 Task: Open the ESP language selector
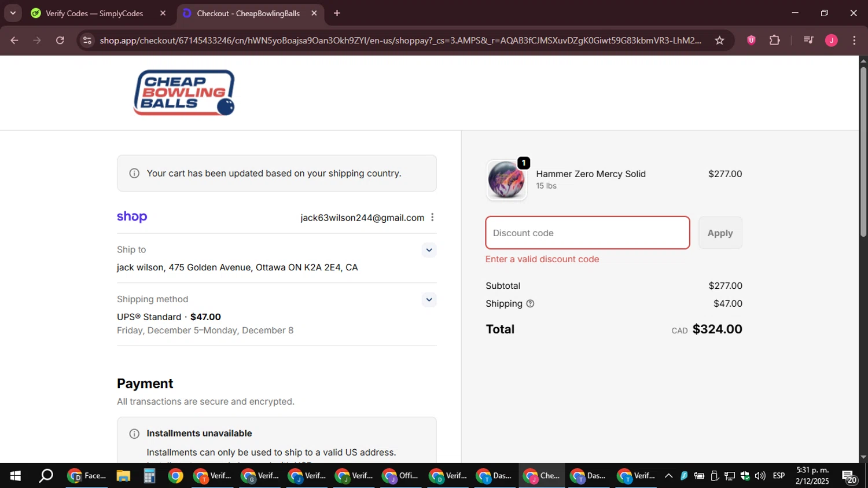click(x=779, y=476)
